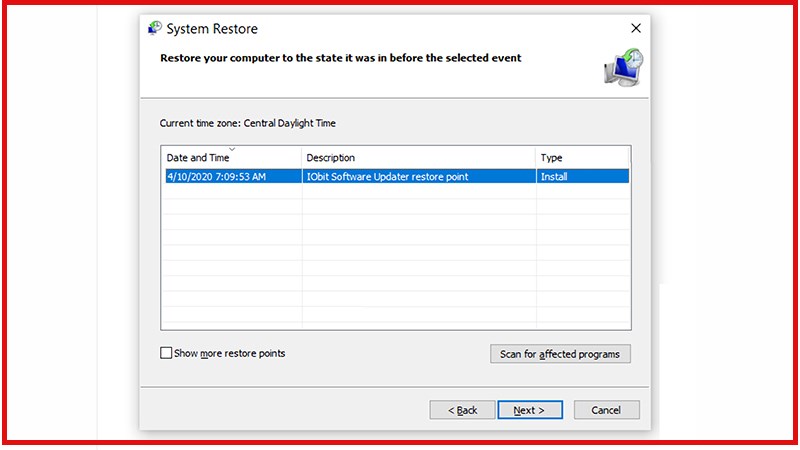Click Scan for affected programs button
Viewport: 800px width, 450px height.
(x=560, y=354)
